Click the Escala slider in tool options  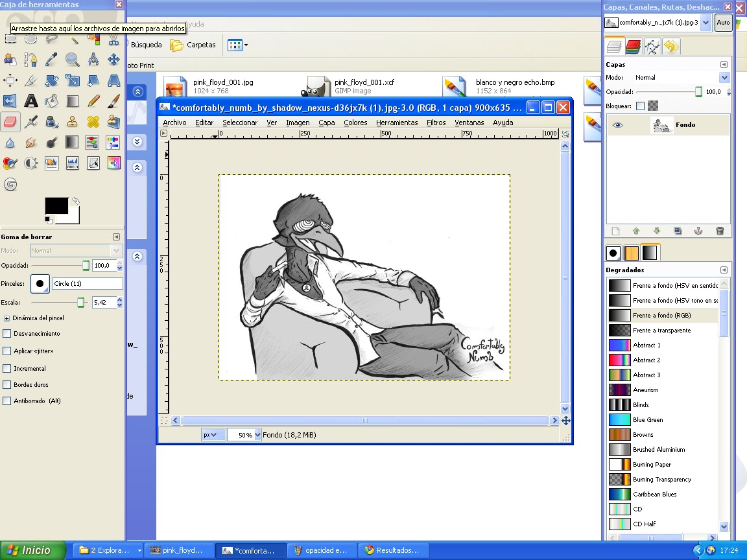tap(60, 303)
